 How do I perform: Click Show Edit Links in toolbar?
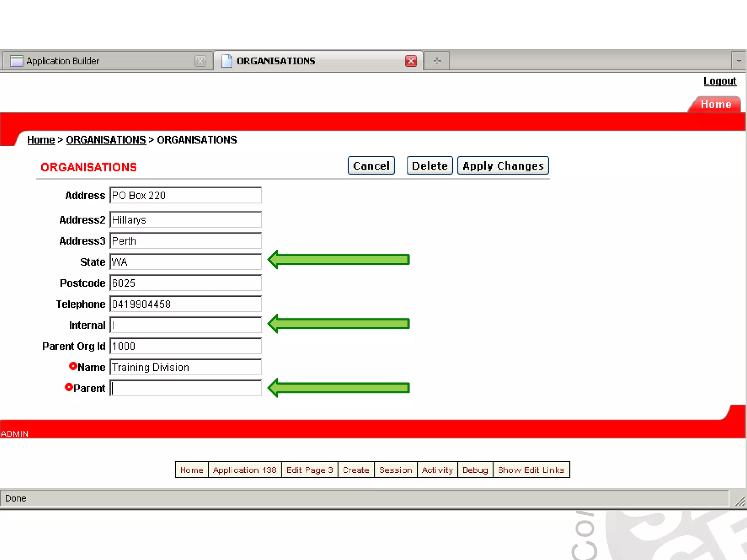pos(531,470)
